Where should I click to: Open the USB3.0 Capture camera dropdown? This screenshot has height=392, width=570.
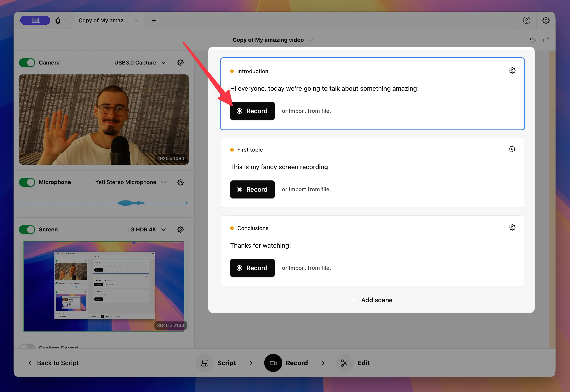[140, 63]
